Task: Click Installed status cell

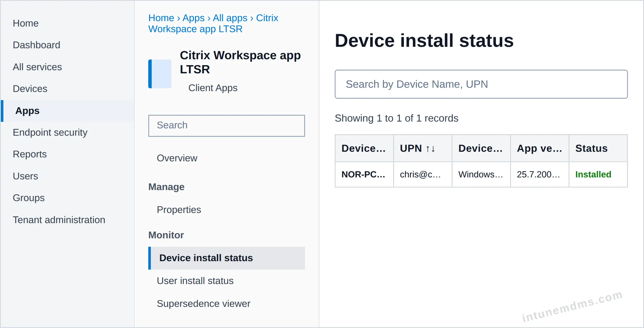Action: (598, 175)
